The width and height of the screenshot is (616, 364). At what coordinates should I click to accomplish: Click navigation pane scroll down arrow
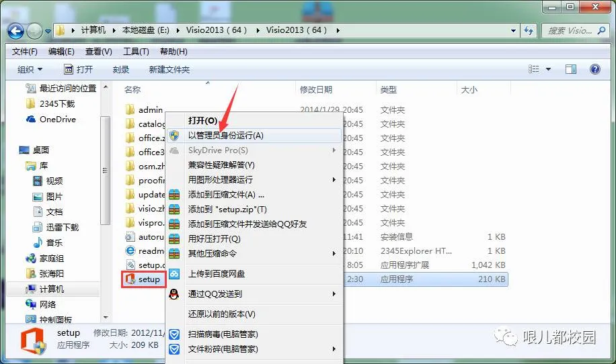[x=105, y=317]
